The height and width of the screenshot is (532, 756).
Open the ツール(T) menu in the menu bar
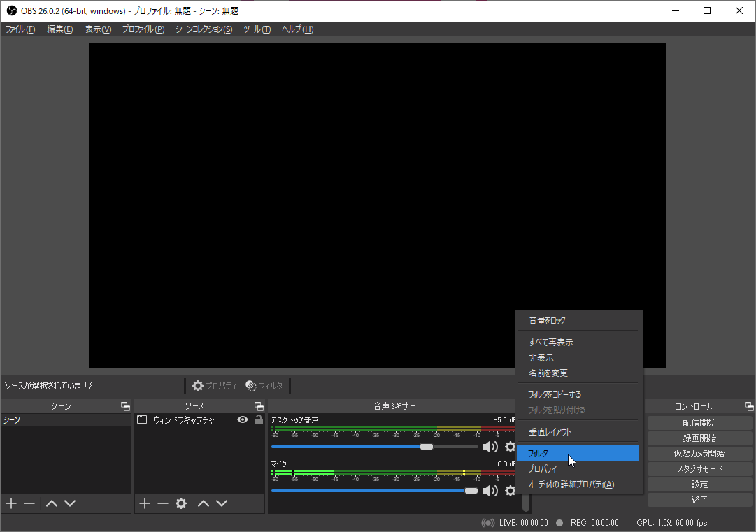click(x=257, y=29)
